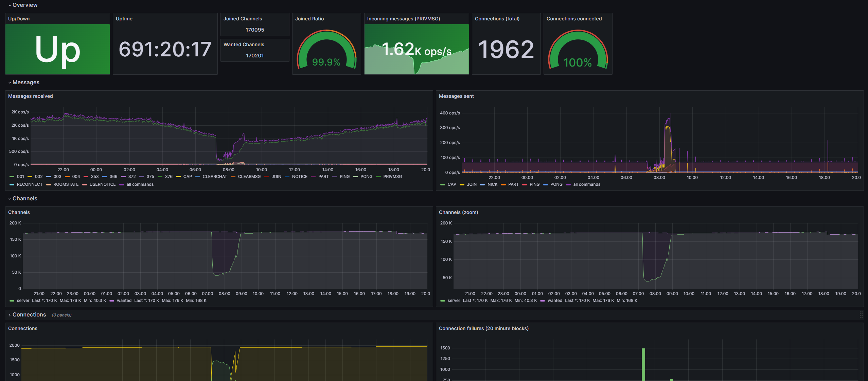
Task: Click the USERNOTICE legend color marker
Action: [x=85, y=185]
